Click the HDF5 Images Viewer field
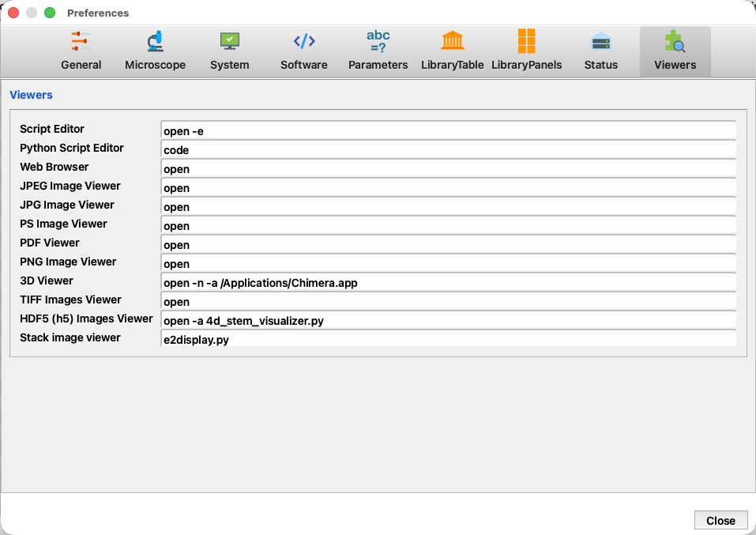 448,320
